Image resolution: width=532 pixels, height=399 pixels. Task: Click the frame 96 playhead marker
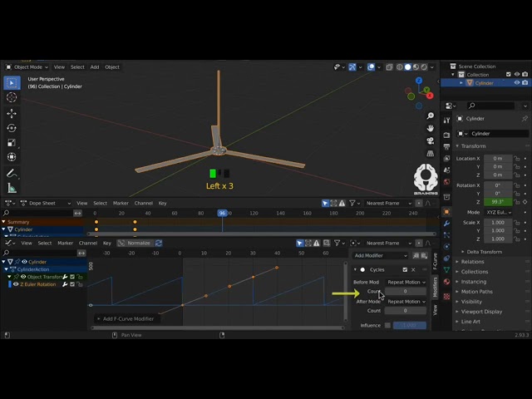point(222,213)
